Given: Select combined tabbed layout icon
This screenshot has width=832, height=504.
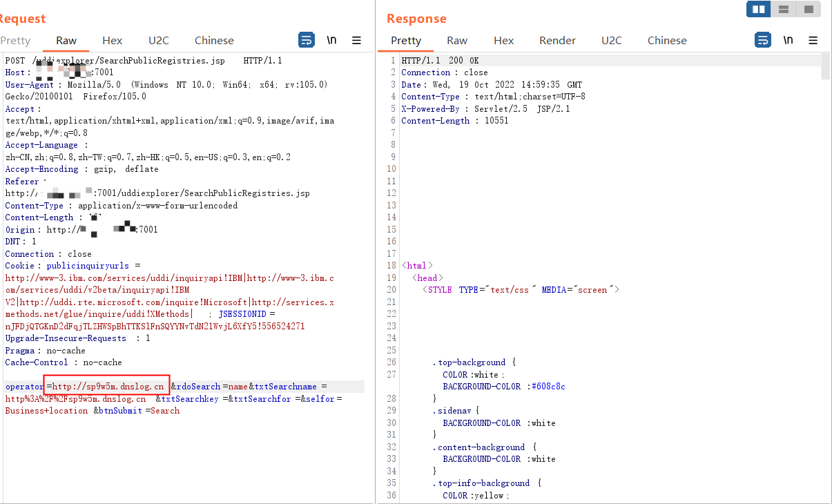Looking at the screenshot, I should [x=809, y=9].
